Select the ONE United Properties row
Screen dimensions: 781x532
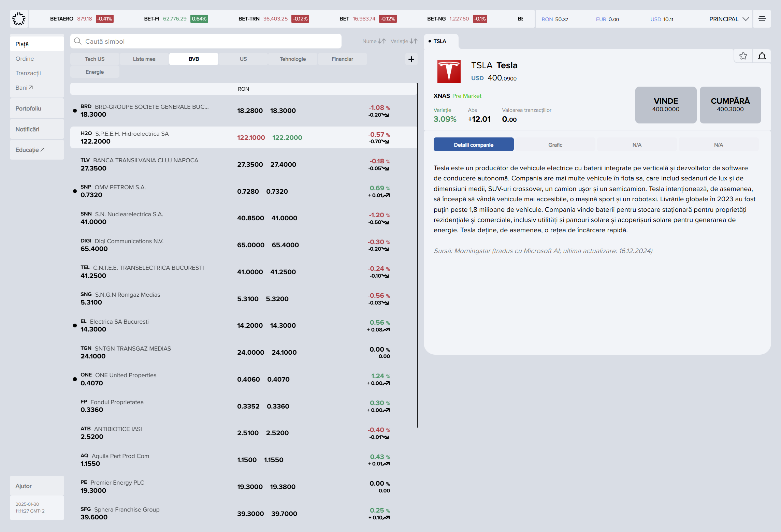pos(243,379)
